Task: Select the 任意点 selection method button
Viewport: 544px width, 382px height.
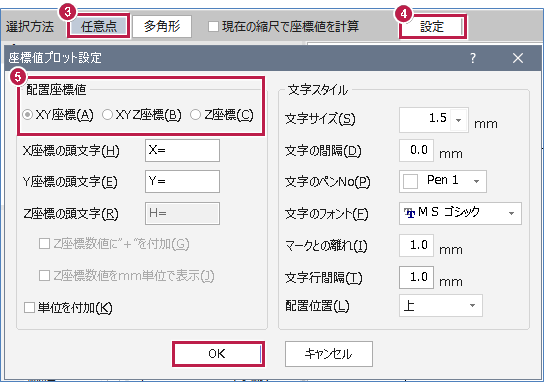Action: [99, 26]
